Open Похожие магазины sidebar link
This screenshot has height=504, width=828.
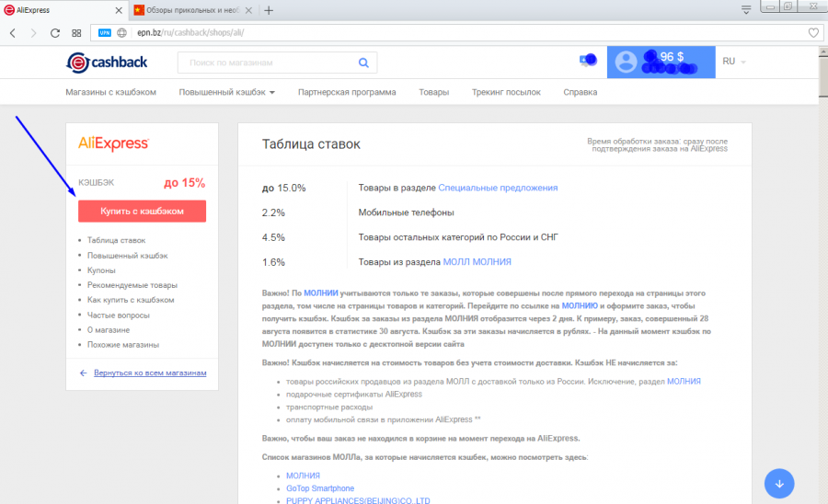tap(123, 345)
